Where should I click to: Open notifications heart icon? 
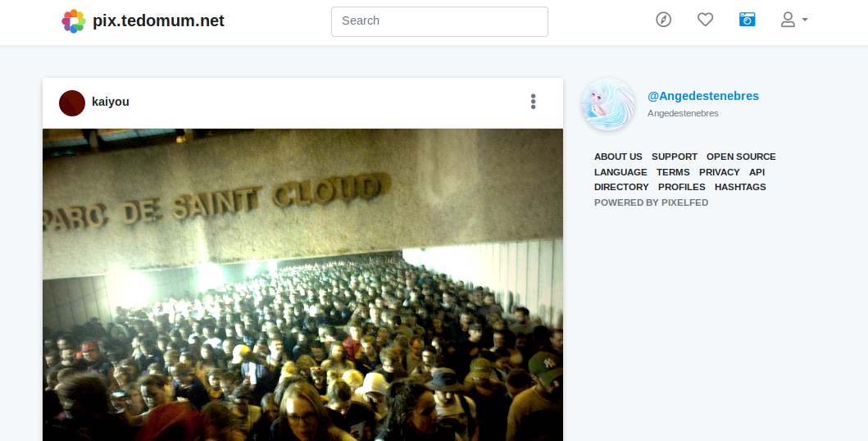705,20
